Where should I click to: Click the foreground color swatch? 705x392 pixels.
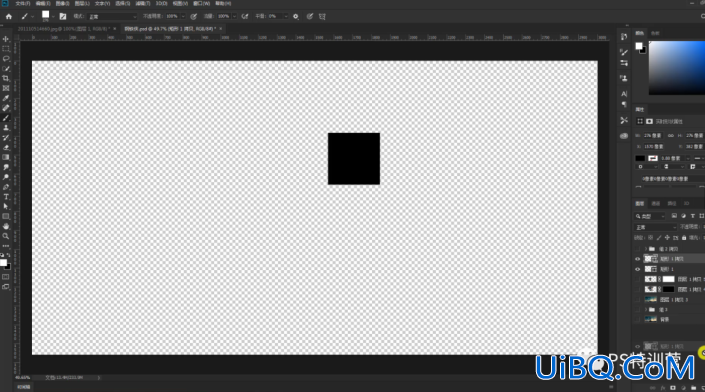point(3,263)
